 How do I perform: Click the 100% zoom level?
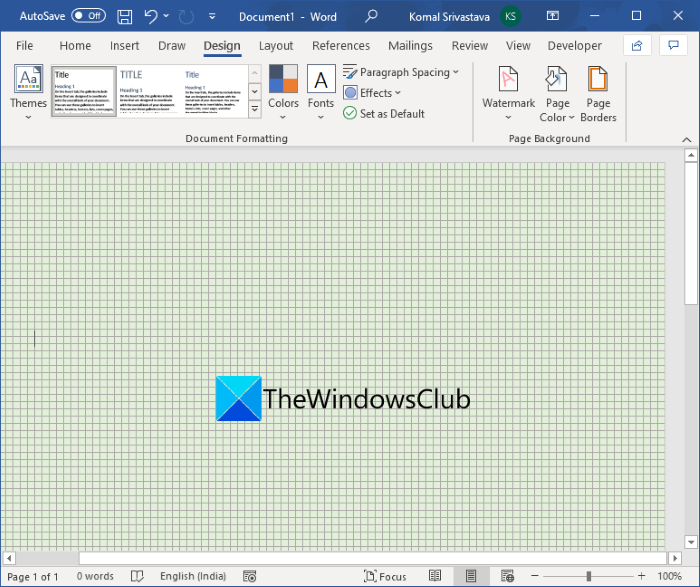669,576
